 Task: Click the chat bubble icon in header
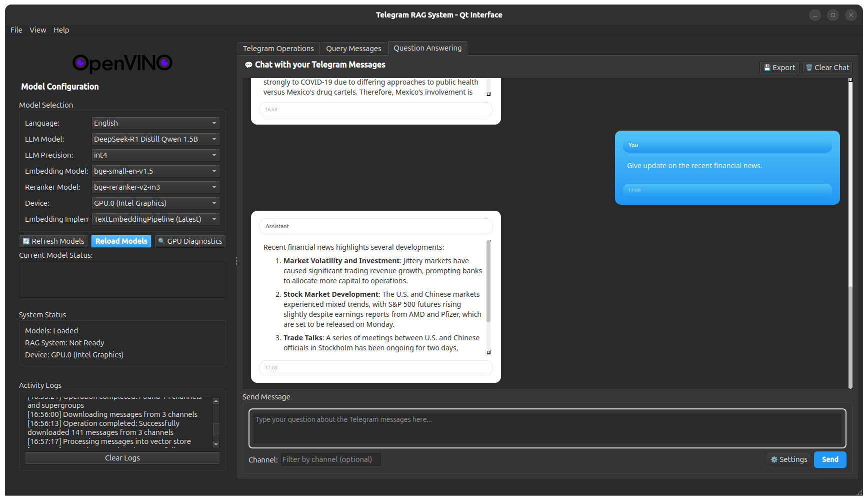[248, 65]
